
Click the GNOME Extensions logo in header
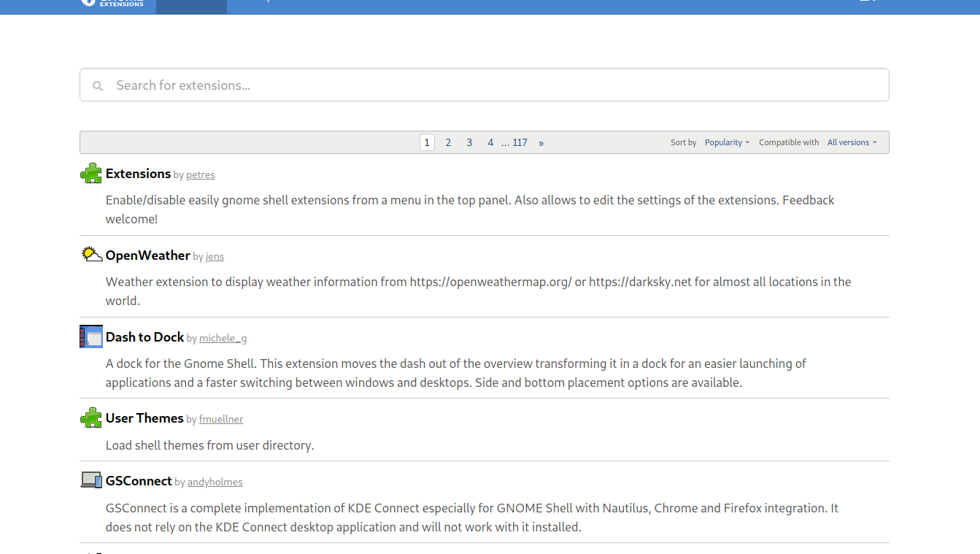coord(114,3)
